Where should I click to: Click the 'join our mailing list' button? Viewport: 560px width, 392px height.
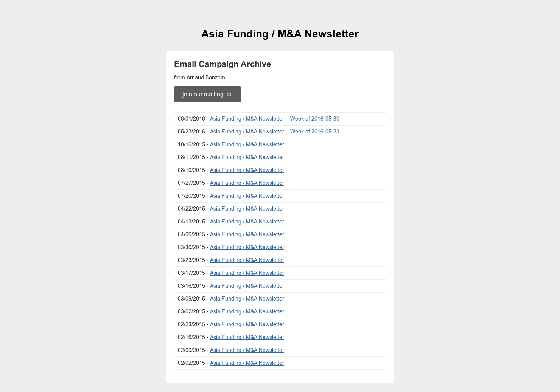click(x=207, y=94)
